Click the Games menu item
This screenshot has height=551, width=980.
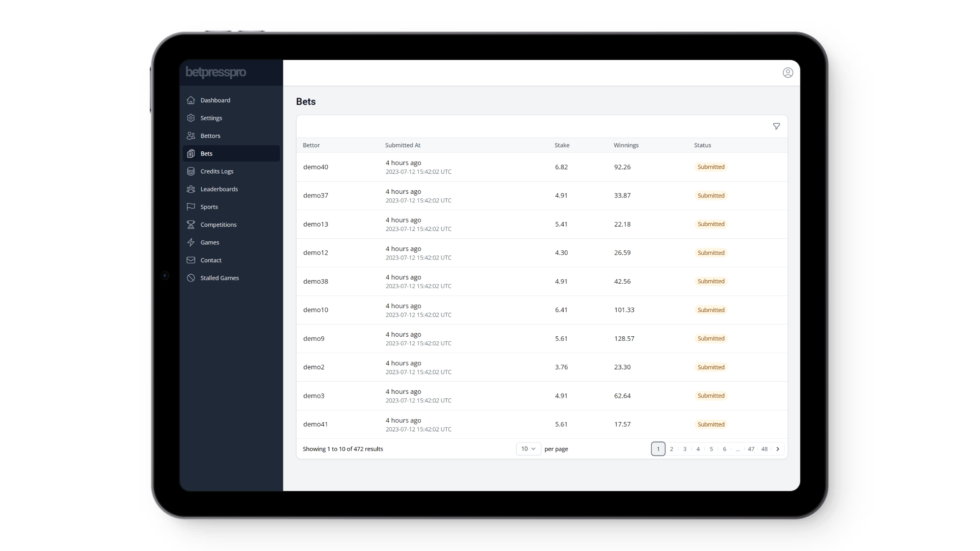209,242
